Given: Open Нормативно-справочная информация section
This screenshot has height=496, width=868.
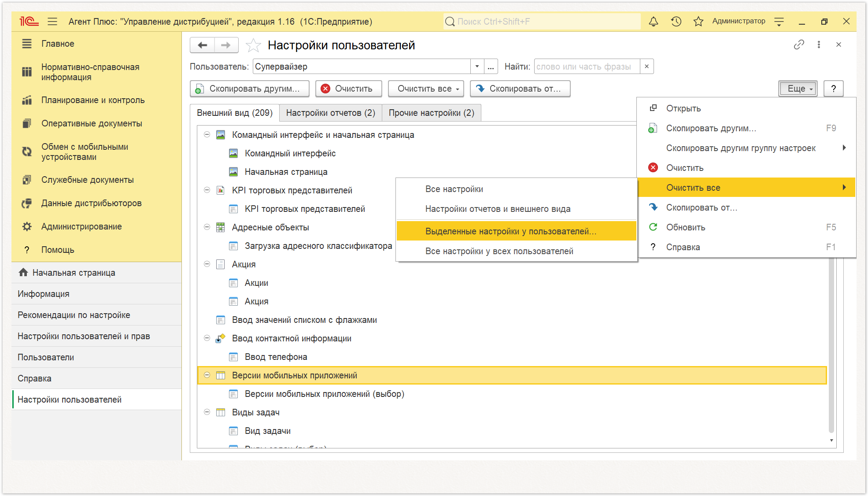Looking at the screenshot, I should pos(97,72).
